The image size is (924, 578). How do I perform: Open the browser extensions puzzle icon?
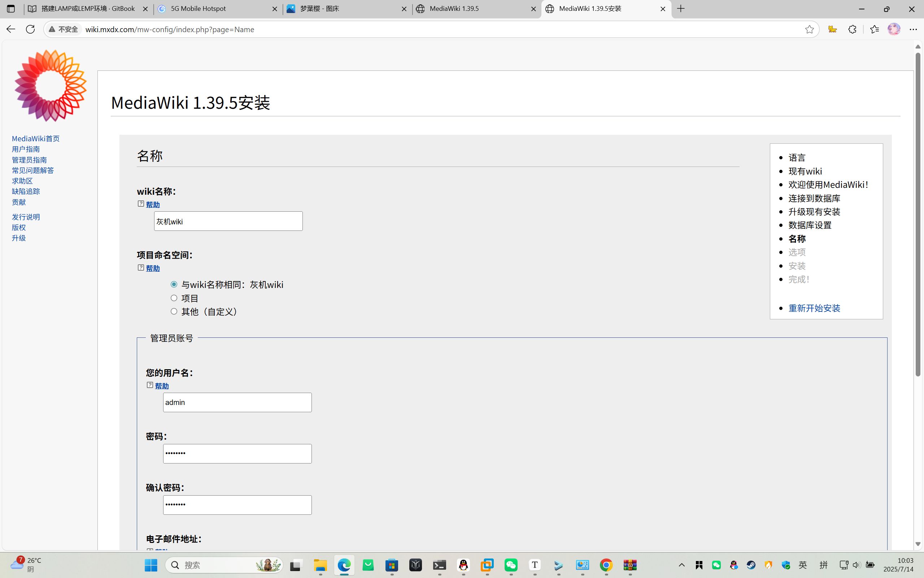(852, 29)
